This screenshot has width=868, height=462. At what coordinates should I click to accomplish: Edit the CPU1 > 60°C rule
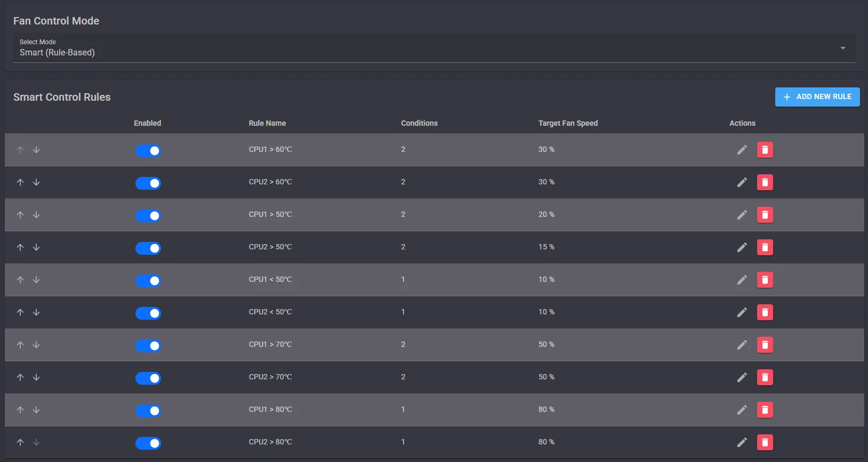coord(742,150)
